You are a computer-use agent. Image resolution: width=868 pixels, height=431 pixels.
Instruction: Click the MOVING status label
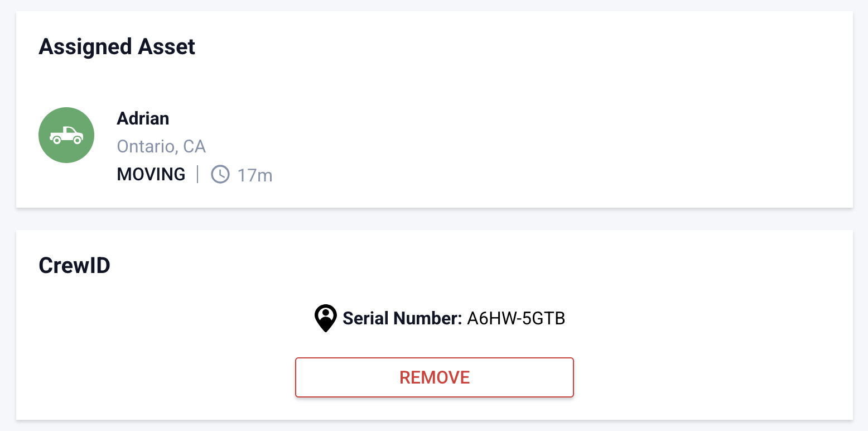(151, 174)
